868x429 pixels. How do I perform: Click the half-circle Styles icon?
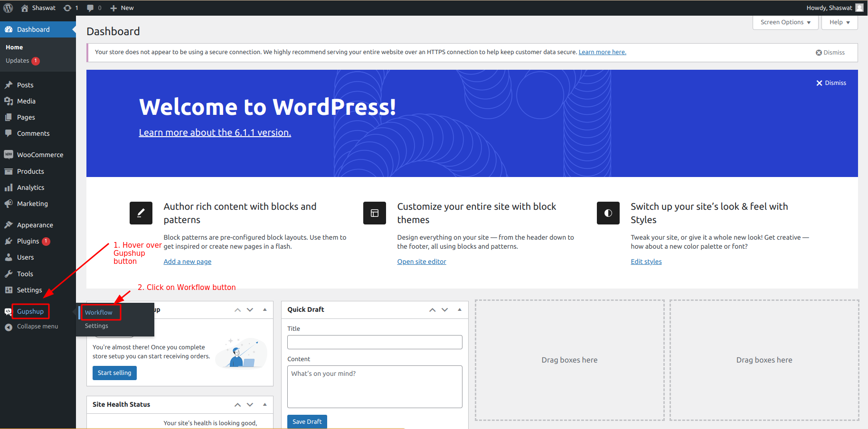(608, 213)
